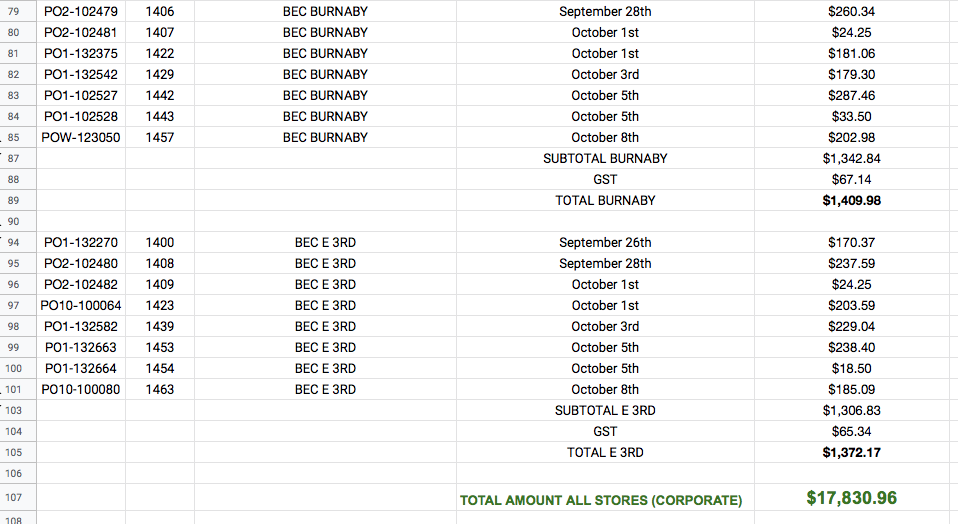Select the PO10-100064 cell

(81, 305)
